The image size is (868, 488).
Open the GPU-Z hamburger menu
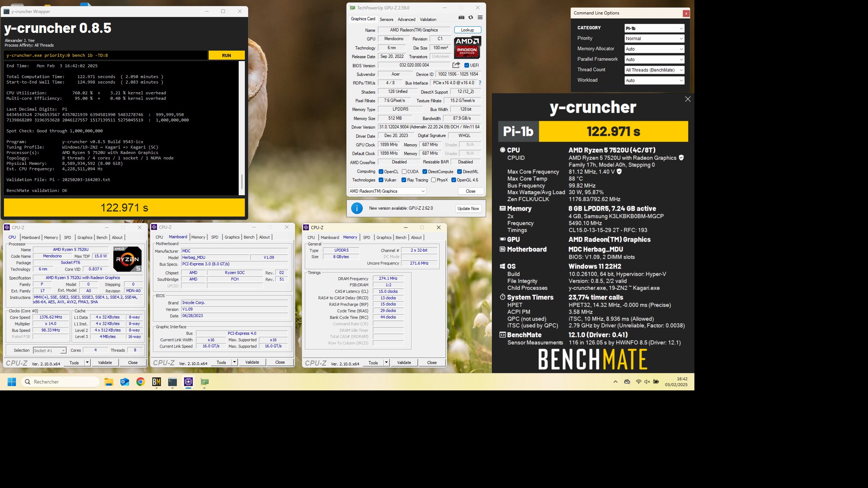[480, 17]
